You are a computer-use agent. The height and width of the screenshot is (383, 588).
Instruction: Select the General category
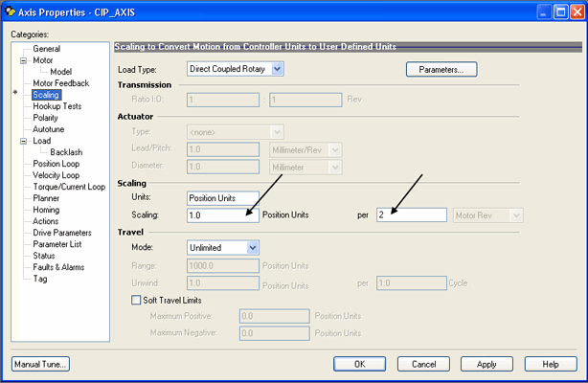48,49
